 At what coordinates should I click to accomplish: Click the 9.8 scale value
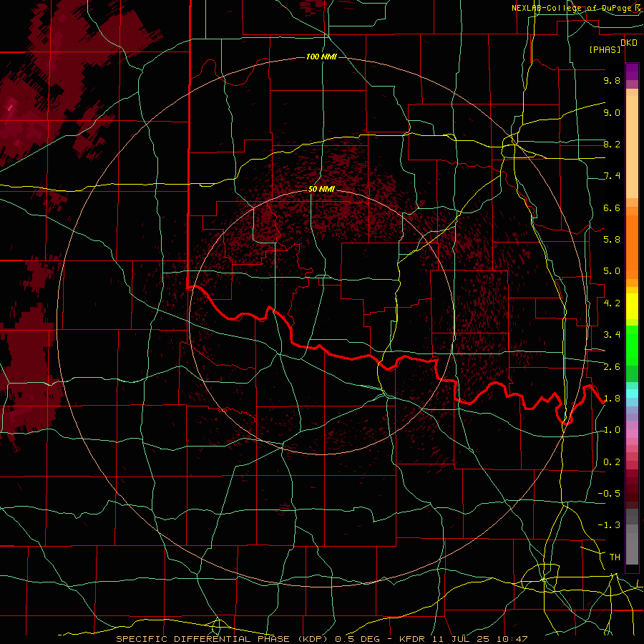tap(612, 80)
